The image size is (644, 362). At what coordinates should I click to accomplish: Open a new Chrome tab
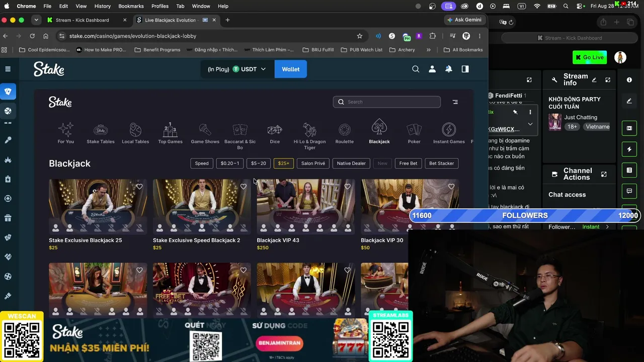click(227, 20)
